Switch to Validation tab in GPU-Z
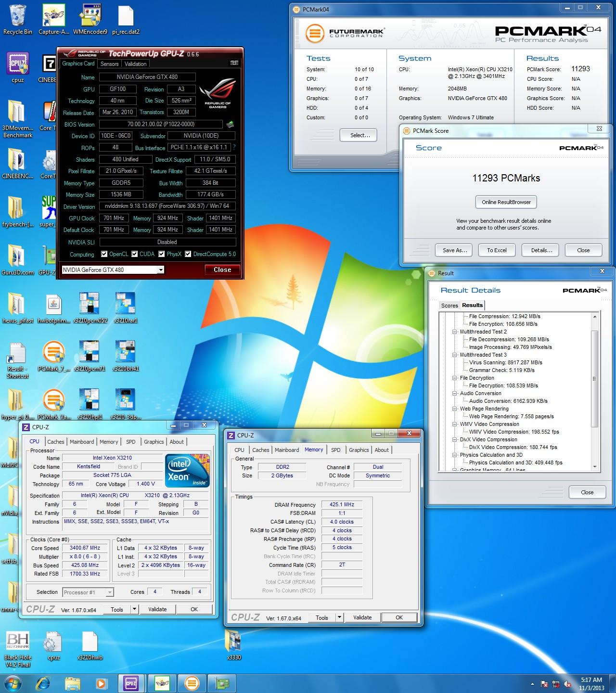Image resolution: width=616 pixels, height=693 pixels. click(135, 64)
